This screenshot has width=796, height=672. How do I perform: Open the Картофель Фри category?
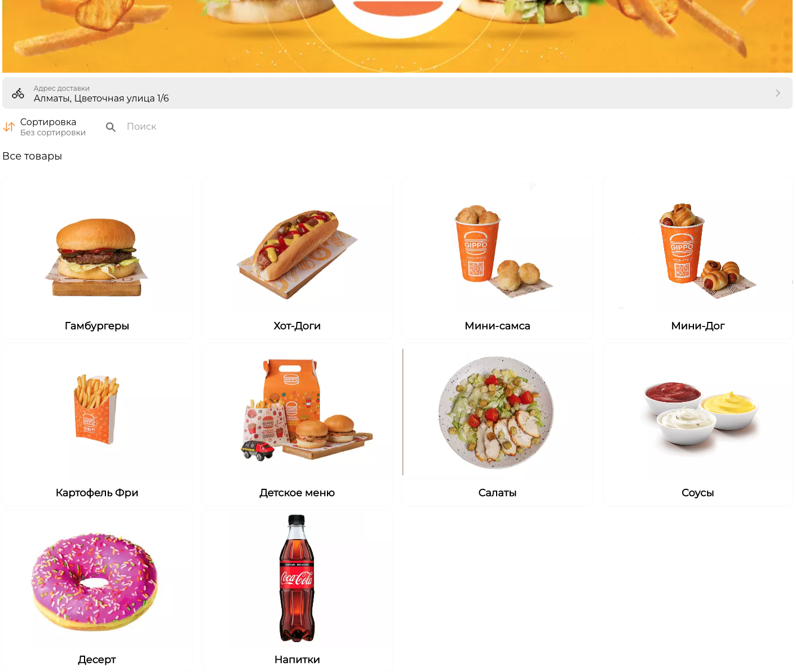(97, 425)
